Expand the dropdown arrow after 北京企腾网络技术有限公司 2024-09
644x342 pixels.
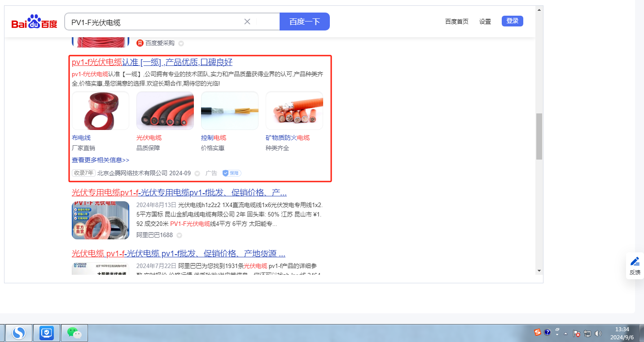coord(197,173)
